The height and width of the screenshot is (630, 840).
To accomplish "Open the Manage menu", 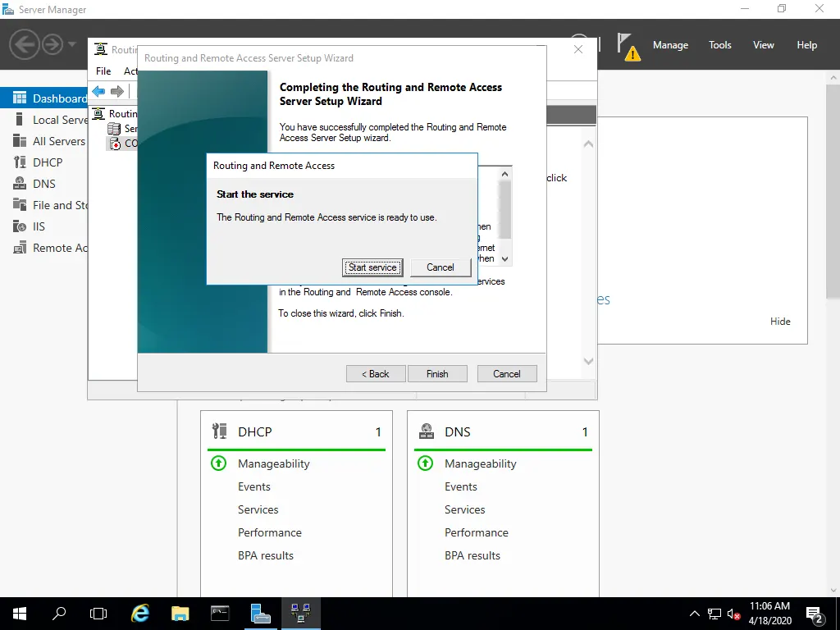I will 670,45.
